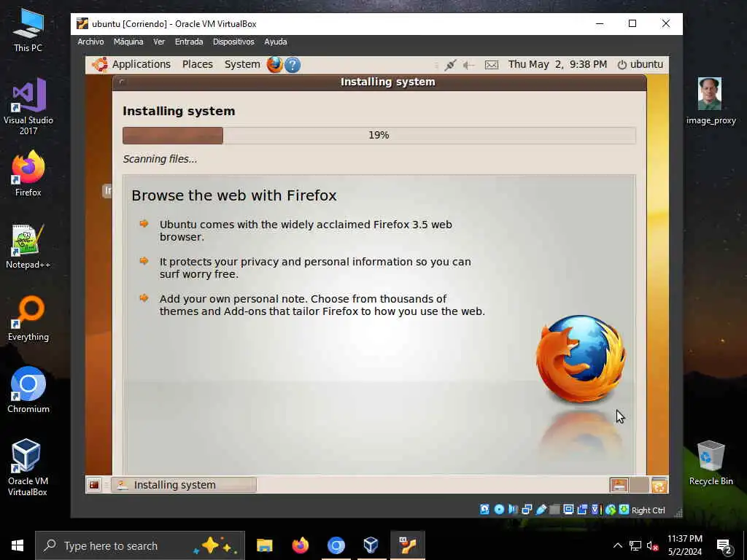
Task: Click the mail envelope icon in Ubuntu panel
Action: [491, 65]
